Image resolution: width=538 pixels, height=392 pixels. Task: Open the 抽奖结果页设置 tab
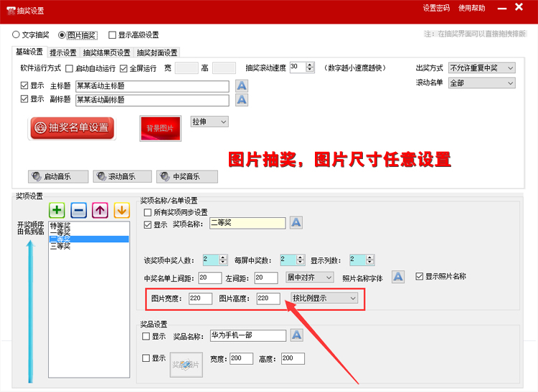click(107, 52)
